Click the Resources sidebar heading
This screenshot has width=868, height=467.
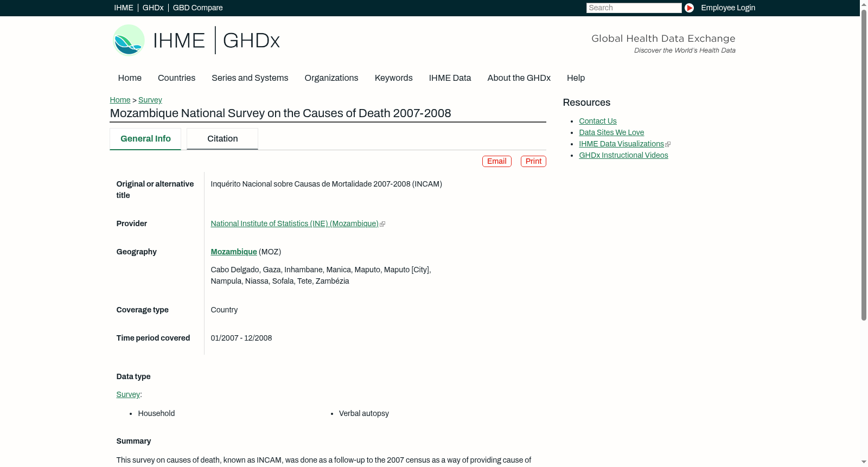pyautogui.click(x=586, y=103)
